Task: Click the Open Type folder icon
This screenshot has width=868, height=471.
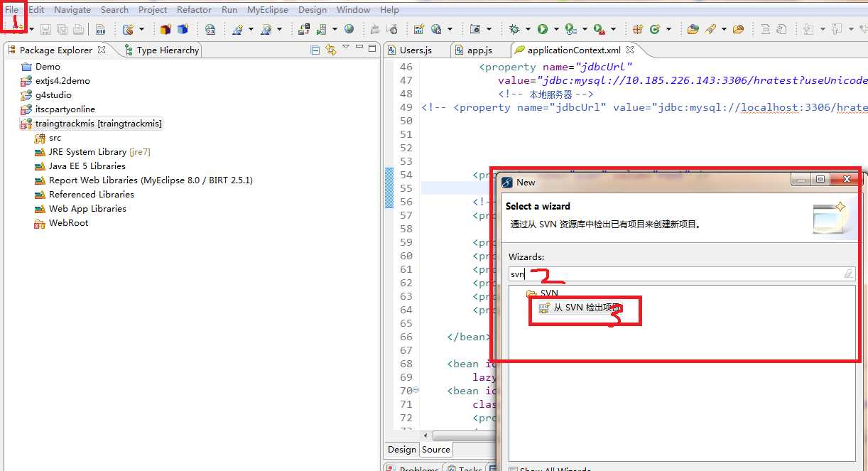Action: point(693,29)
